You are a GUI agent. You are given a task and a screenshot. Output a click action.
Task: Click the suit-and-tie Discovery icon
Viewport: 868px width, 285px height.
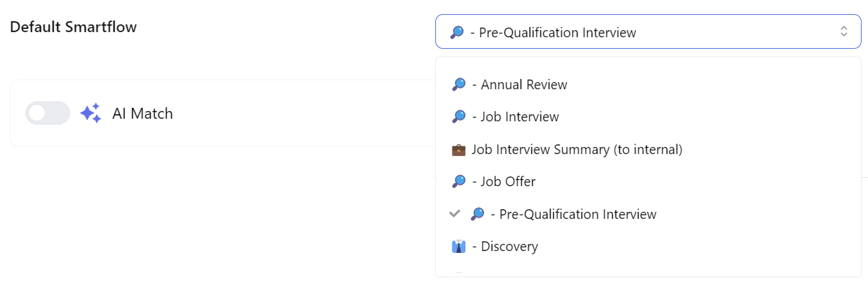(458, 246)
